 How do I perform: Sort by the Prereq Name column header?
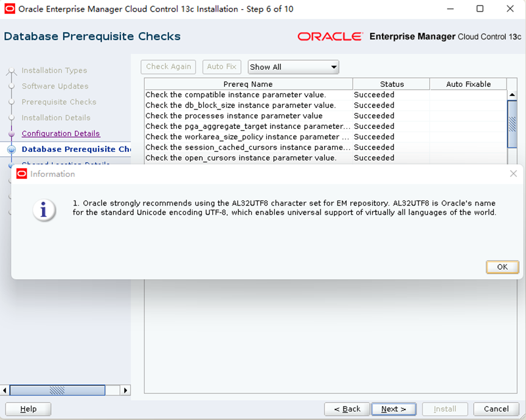[248, 84]
